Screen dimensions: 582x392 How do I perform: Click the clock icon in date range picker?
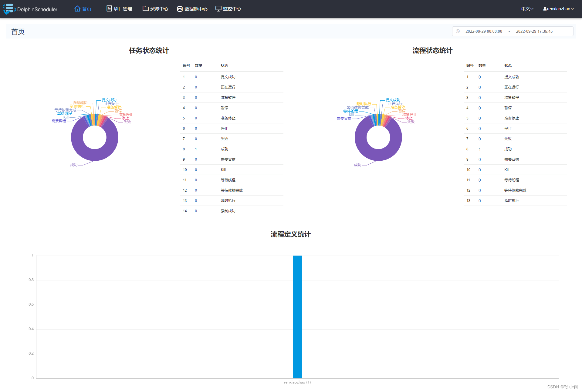coord(458,31)
